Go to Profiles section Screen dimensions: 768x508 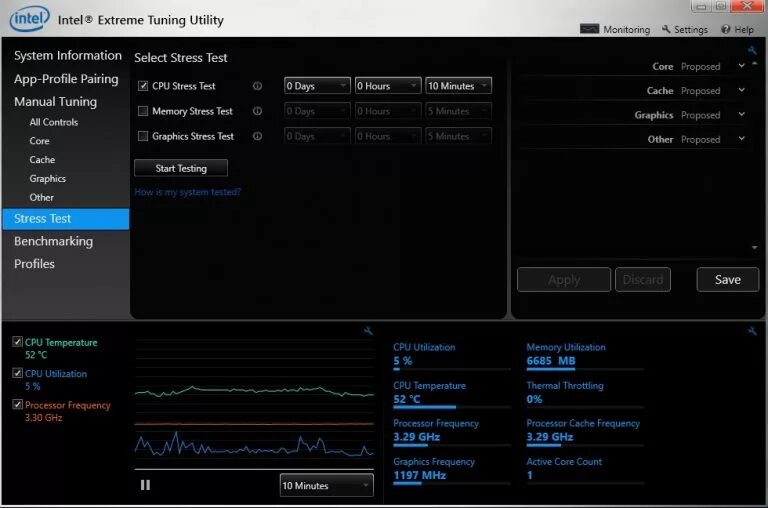point(34,264)
